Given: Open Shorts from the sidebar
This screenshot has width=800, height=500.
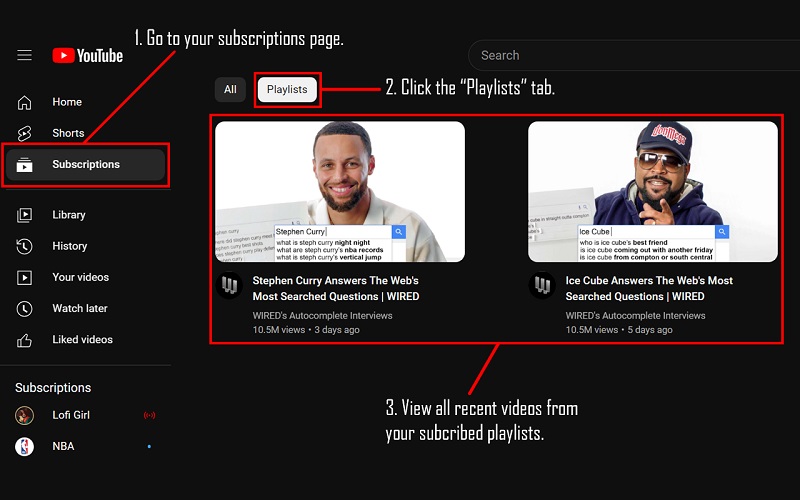Looking at the screenshot, I should 67,133.
